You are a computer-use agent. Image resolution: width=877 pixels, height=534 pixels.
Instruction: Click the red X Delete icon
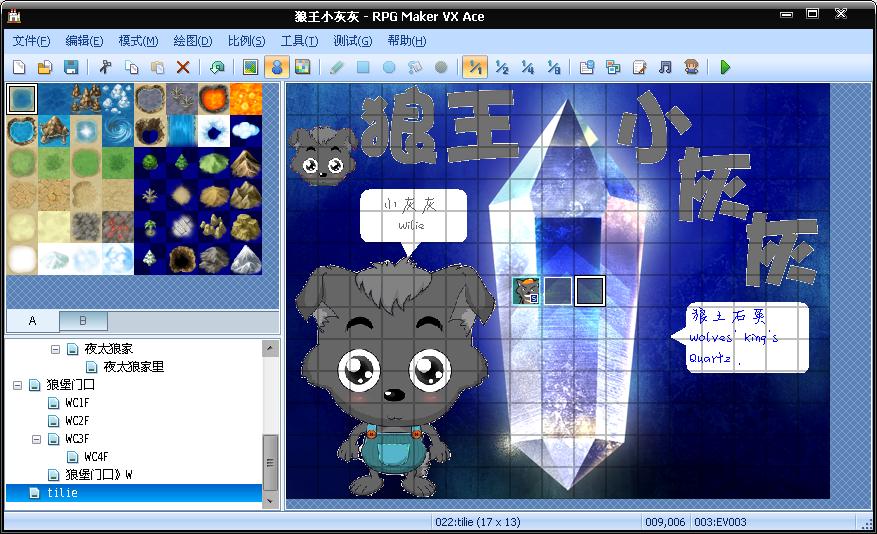183,67
